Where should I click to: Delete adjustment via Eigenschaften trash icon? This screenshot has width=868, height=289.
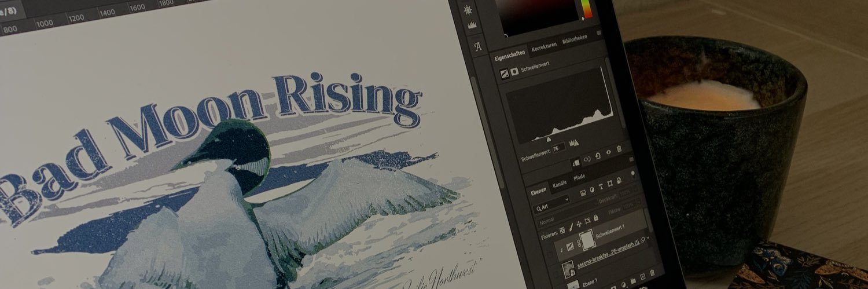pyautogui.click(x=619, y=149)
